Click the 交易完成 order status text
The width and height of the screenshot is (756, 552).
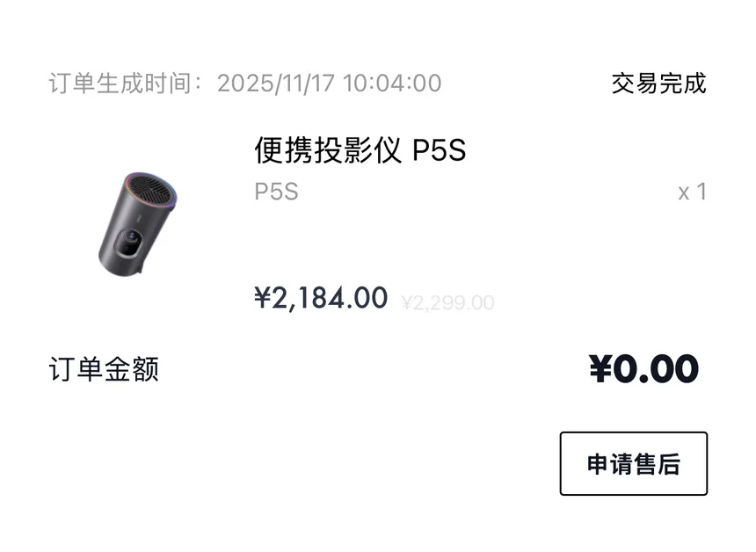[659, 84]
